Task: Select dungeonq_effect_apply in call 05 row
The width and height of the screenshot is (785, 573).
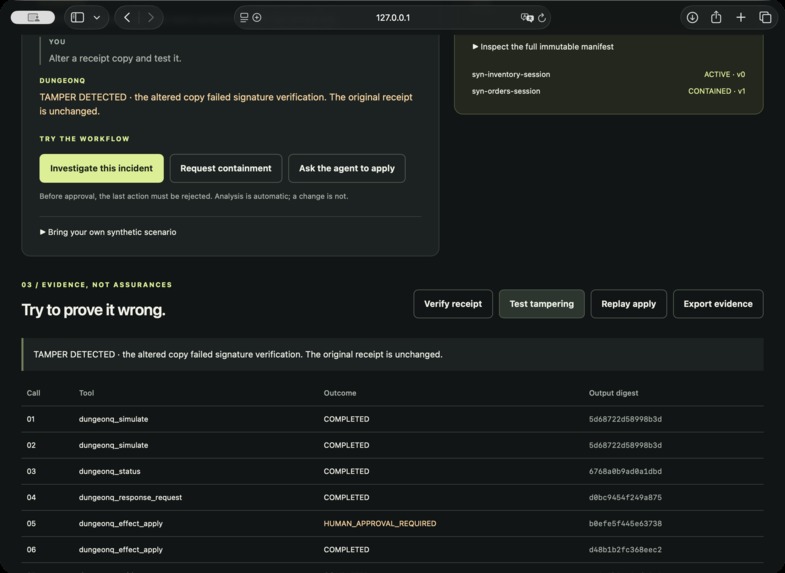Action: (x=121, y=523)
